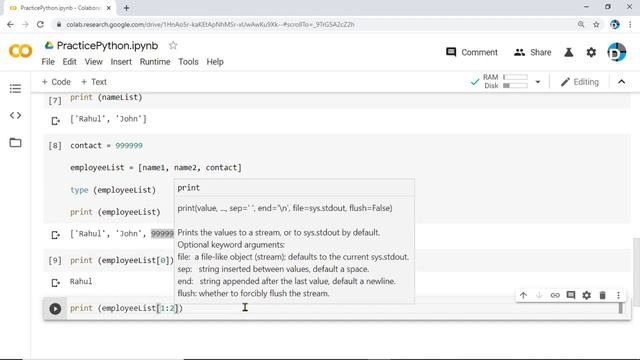Add a new Code cell

tap(56, 82)
